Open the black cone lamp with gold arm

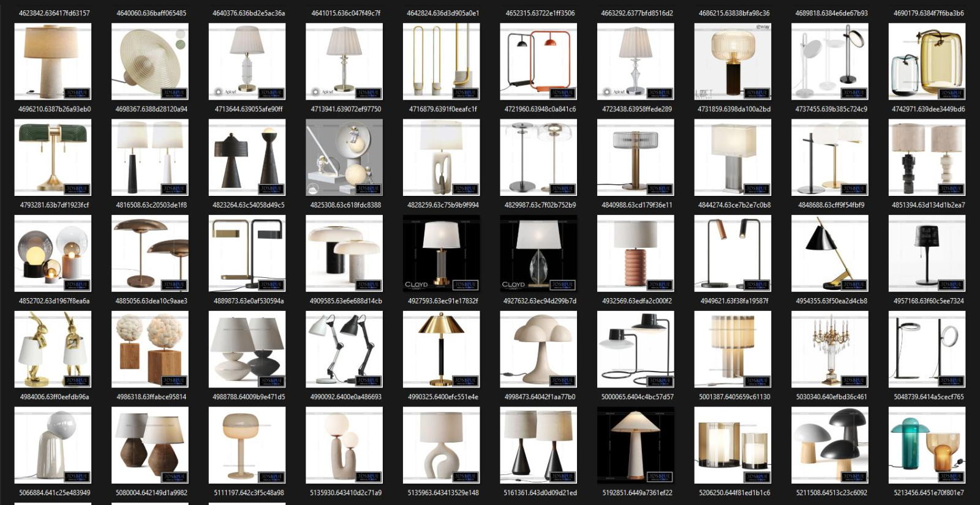pyautogui.click(x=830, y=253)
